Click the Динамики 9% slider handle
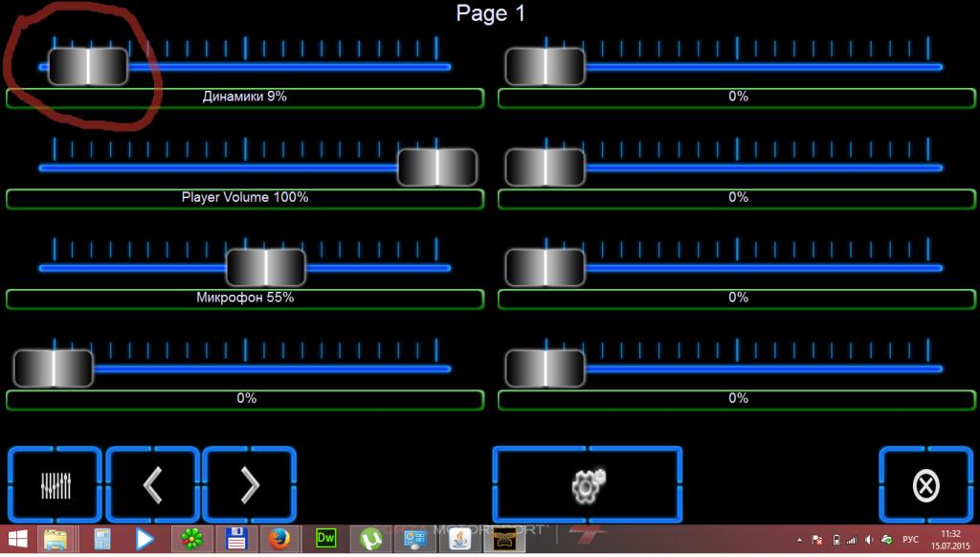The width and height of the screenshot is (980, 557). [x=88, y=66]
